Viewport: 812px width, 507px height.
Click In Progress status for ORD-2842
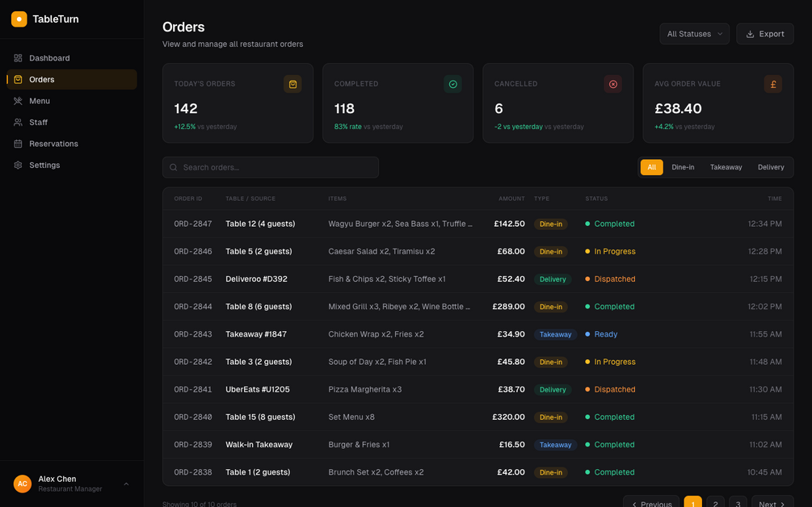[611, 362]
